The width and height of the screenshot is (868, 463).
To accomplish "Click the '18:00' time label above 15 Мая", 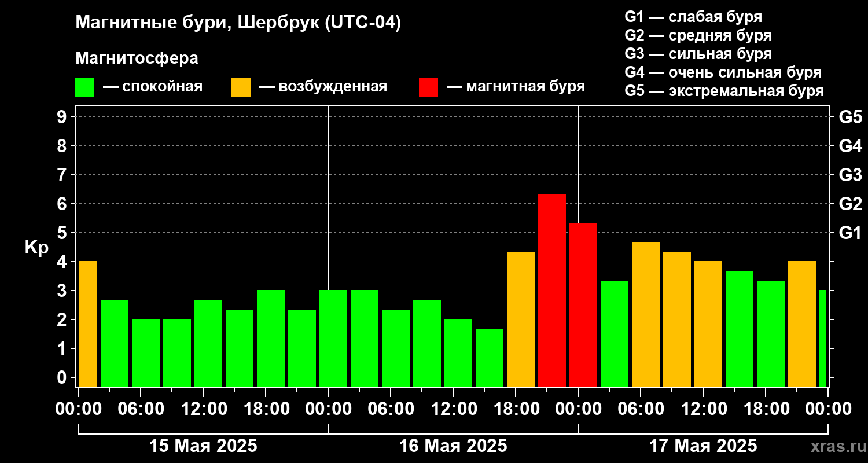I will pyautogui.click(x=267, y=409).
